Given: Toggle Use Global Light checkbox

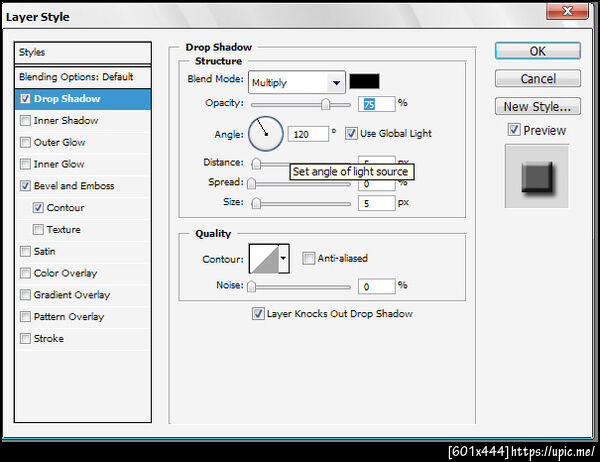Looking at the screenshot, I should [351, 134].
